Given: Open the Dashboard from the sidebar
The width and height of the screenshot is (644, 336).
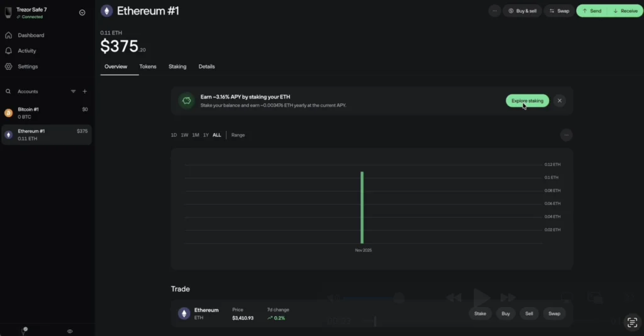Looking at the screenshot, I should click(30, 35).
